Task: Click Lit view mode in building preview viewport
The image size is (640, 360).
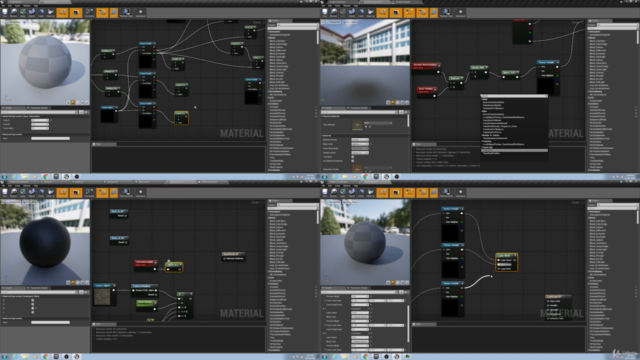Action: tap(346, 22)
